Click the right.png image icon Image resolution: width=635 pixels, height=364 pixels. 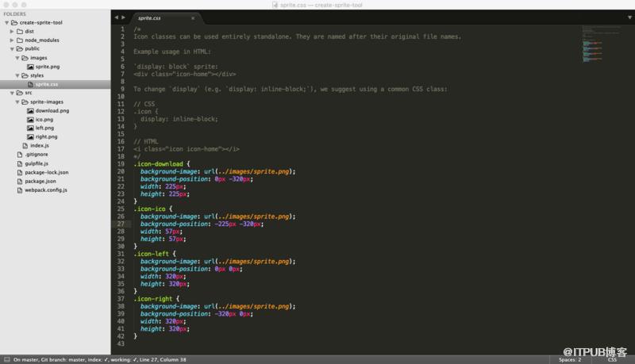(30, 137)
